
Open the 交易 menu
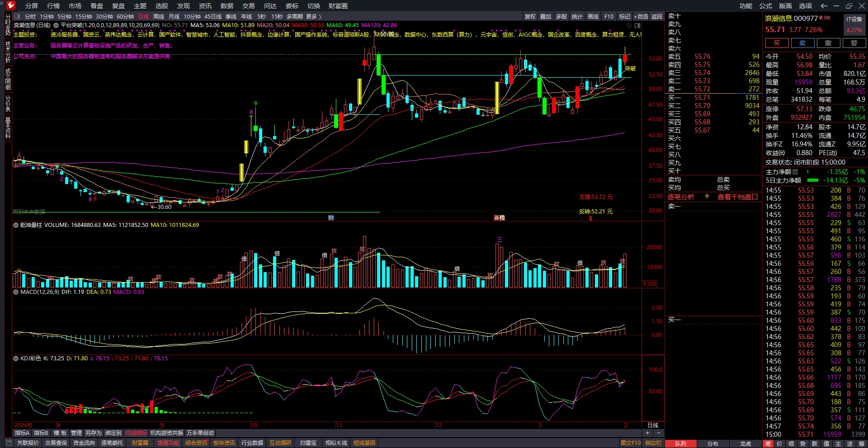(x=249, y=6)
